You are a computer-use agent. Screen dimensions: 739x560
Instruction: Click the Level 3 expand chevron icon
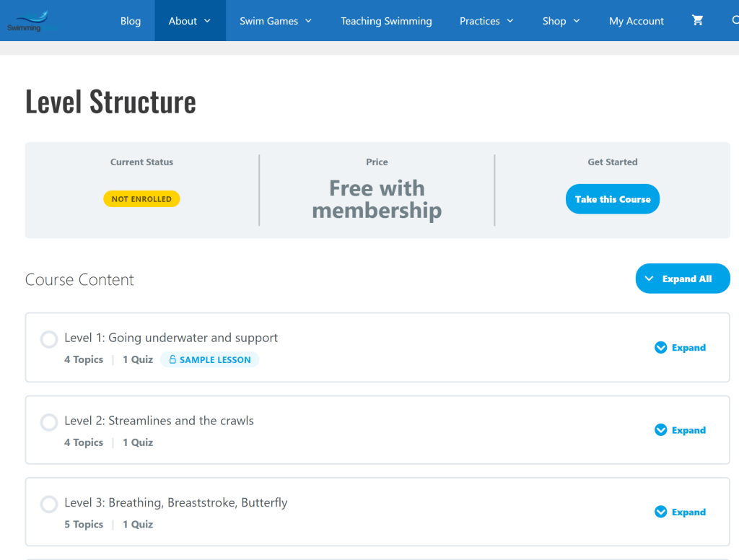pos(661,512)
